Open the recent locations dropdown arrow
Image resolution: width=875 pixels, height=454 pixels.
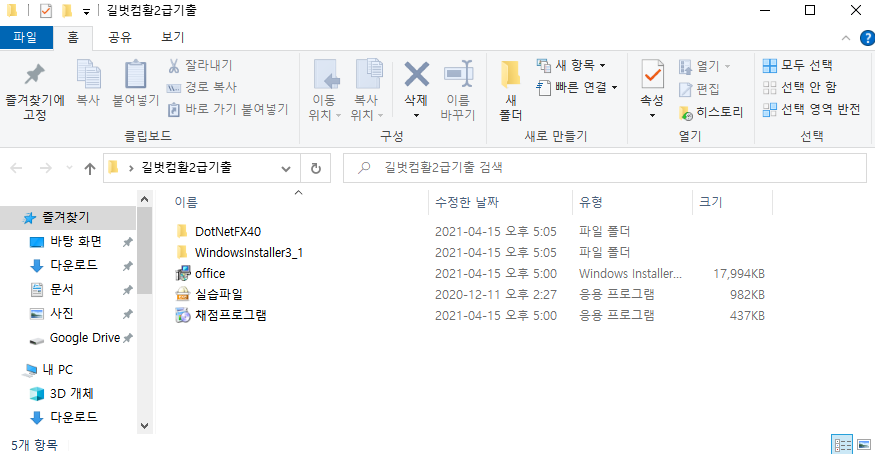[x=69, y=167]
